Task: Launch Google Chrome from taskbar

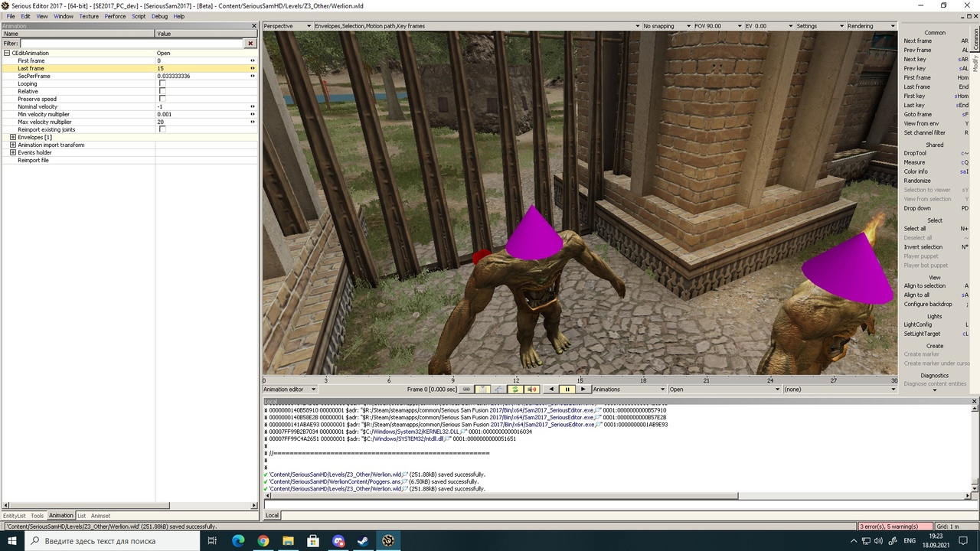Action: click(x=263, y=541)
